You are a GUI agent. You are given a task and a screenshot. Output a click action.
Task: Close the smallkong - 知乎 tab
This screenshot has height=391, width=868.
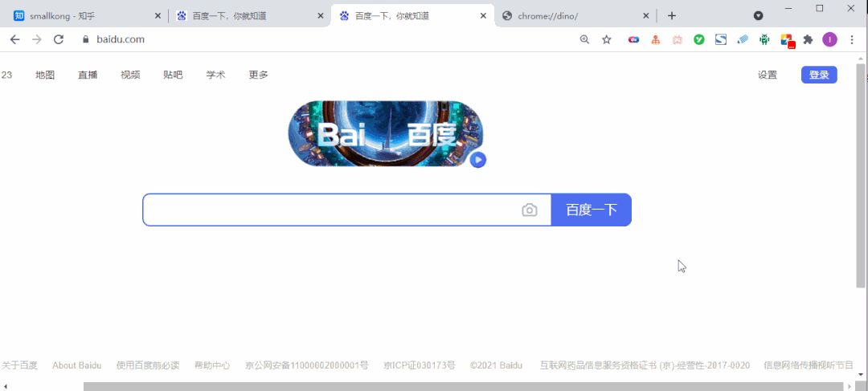[158, 16]
